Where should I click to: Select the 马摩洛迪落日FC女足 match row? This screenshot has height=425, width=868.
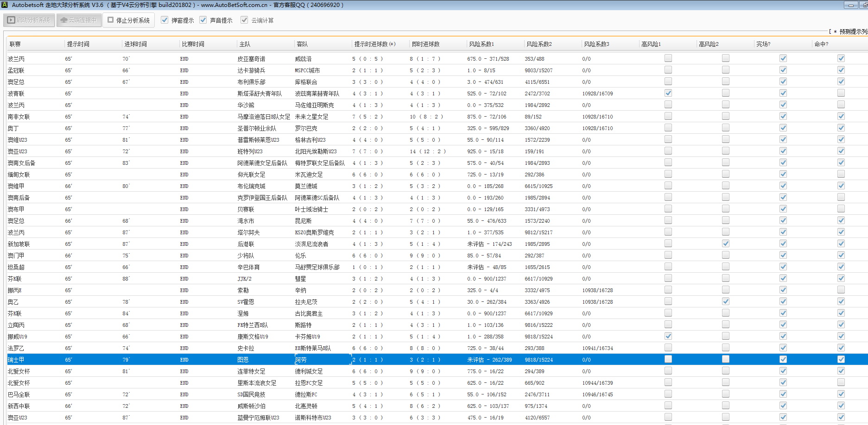coord(263,117)
